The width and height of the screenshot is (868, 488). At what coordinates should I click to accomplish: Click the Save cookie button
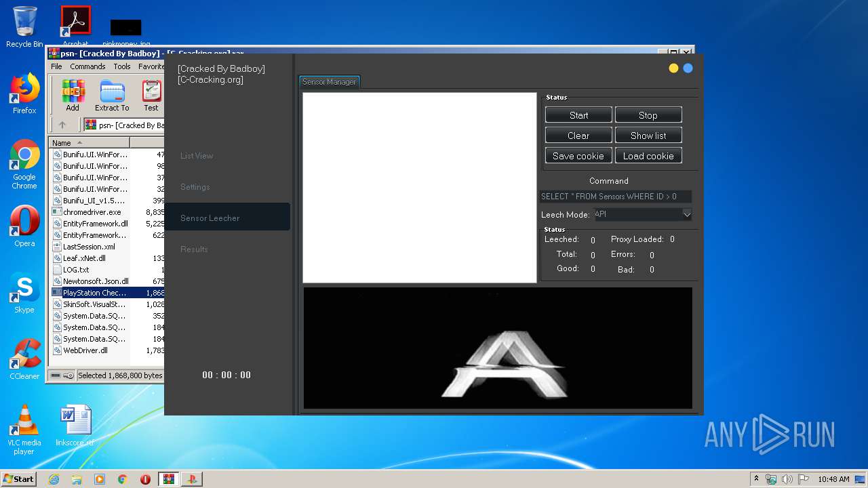[578, 156]
